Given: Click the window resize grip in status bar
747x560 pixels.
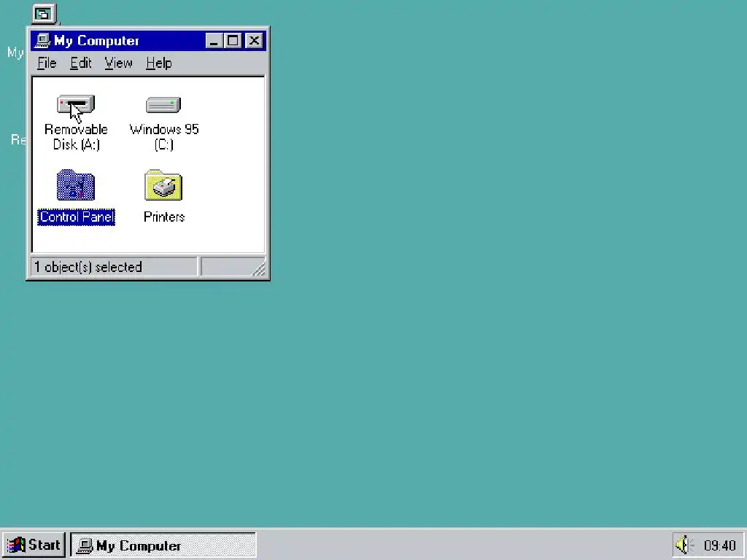Looking at the screenshot, I should click(x=258, y=269).
